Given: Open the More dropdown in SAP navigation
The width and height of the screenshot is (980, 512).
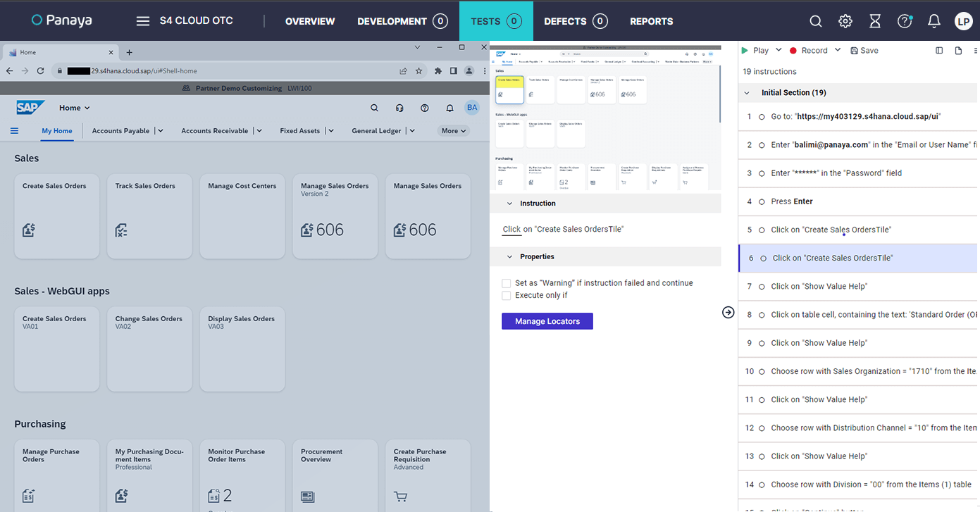Looking at the screenshot, I should pos(453,130).
